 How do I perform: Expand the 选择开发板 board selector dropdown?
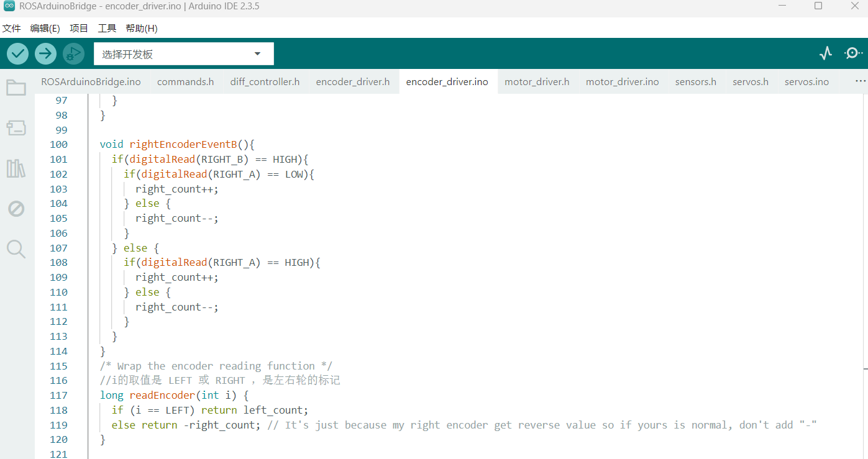pos(183,54)
